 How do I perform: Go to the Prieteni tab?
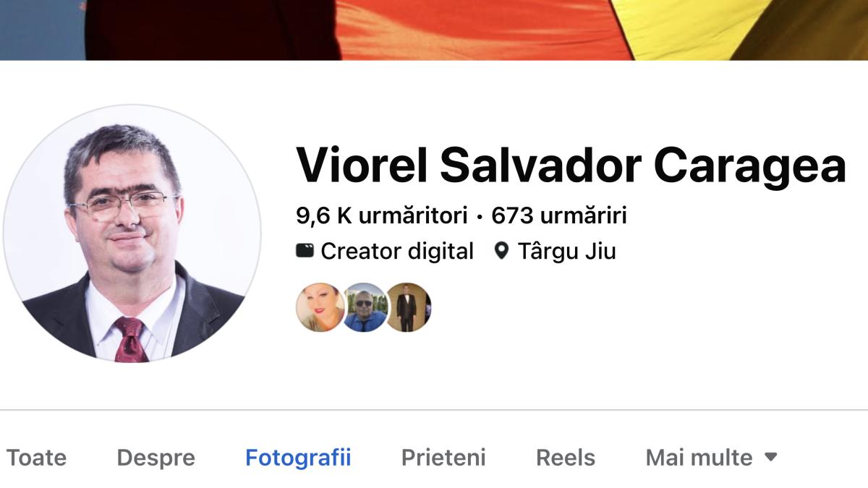pyautogui.click(x=443, y=457)
